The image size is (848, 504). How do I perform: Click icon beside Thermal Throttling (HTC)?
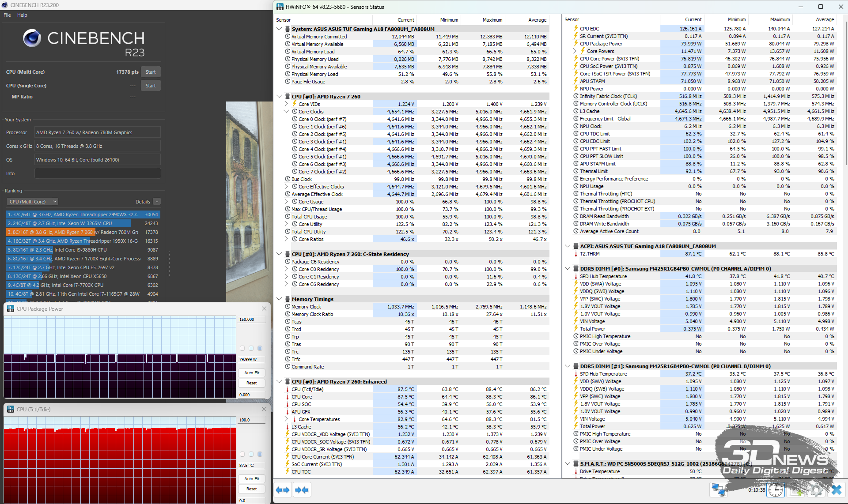coord(576,194)
